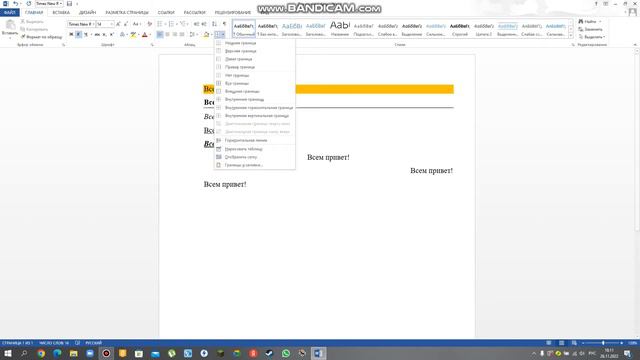Screen dimensions: 640x360
Task: Justify paragraph text
Action: [x=182, y=35]
